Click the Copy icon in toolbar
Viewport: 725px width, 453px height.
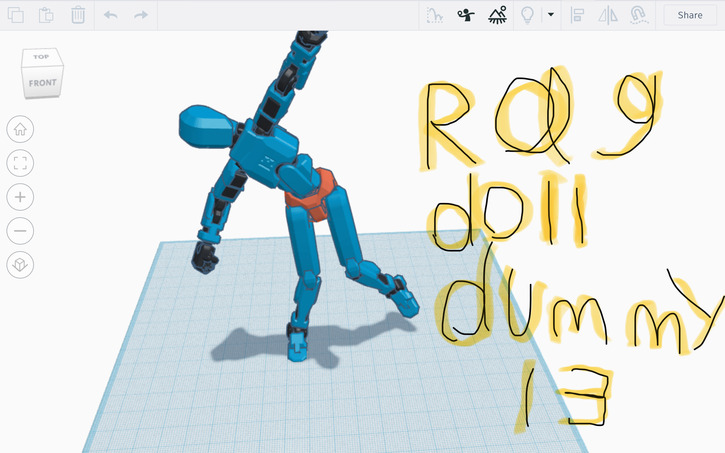click(16, 15)
